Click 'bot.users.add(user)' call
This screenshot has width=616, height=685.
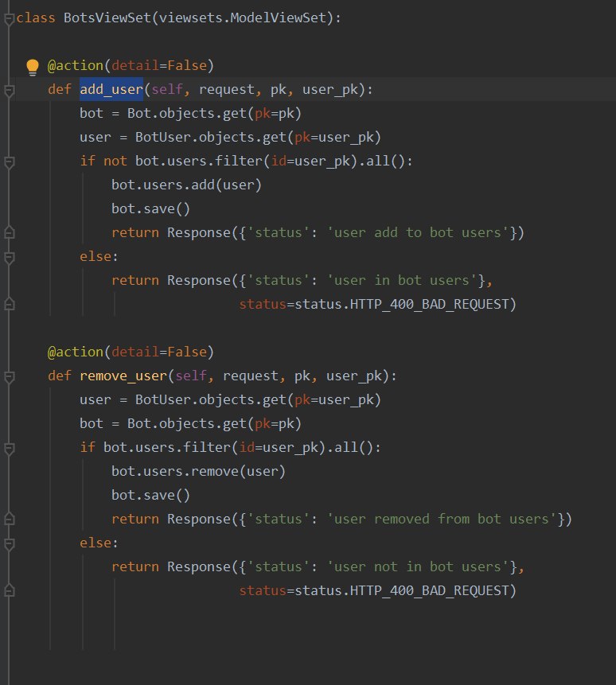[x=186, y=185]
